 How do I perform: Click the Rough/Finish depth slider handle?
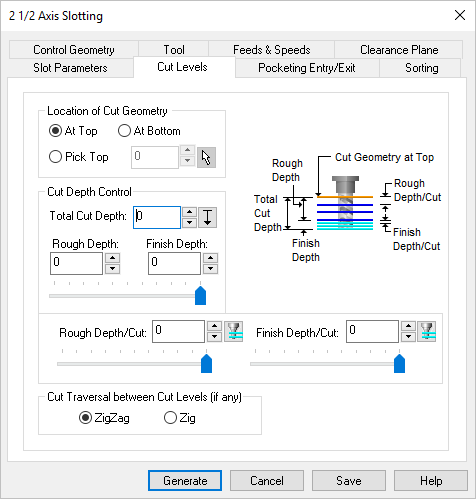[x=200, y=295]
